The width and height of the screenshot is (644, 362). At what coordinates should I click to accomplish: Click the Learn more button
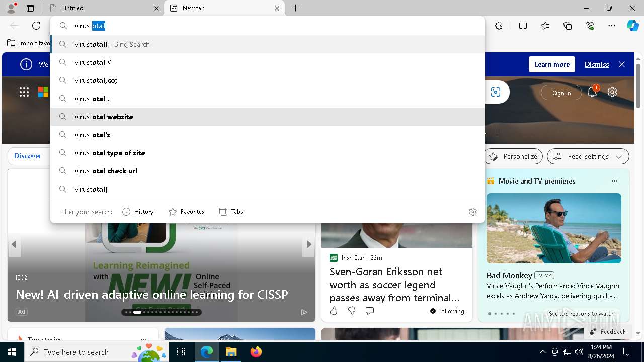552,64
